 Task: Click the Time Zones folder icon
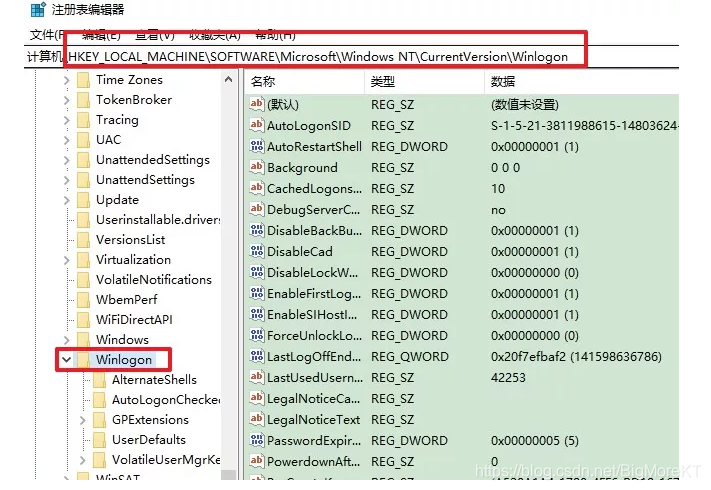click(x=83, y=80)
